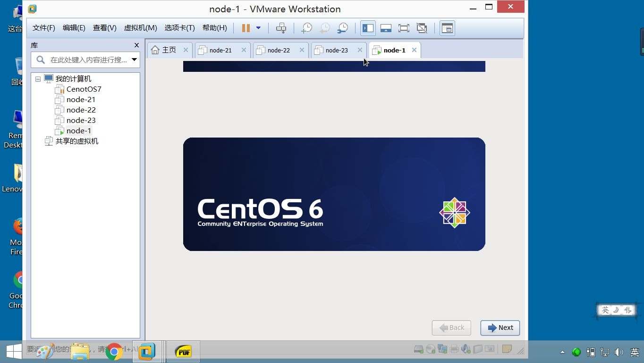Select the active node-1 tab
The width and height of the screenshot is (644, 363).
tap(394, 50)
